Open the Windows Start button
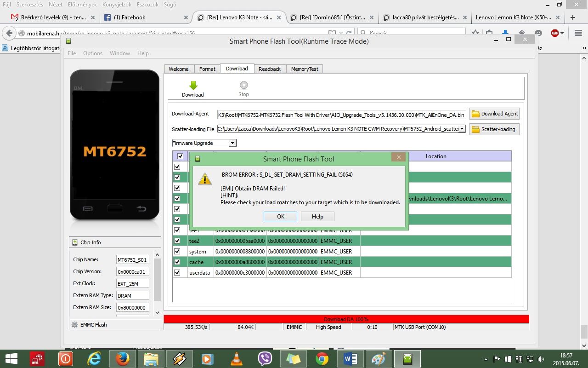Viewport: 588px width, 368px height. point(12,359)
